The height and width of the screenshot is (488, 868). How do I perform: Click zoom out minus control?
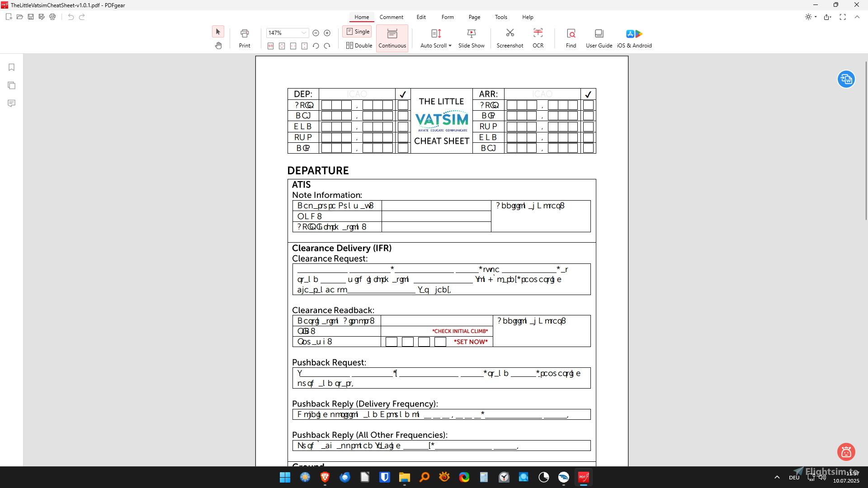pos(316,33)
